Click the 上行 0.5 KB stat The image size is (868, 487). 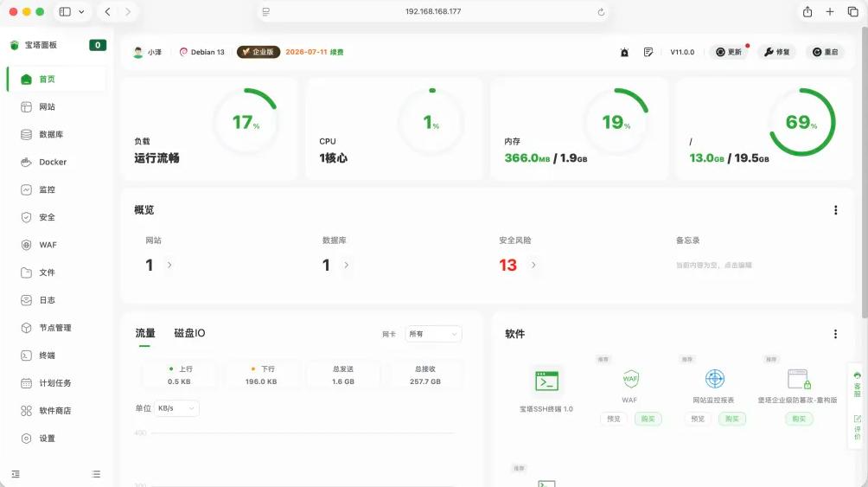pos(179,375)
